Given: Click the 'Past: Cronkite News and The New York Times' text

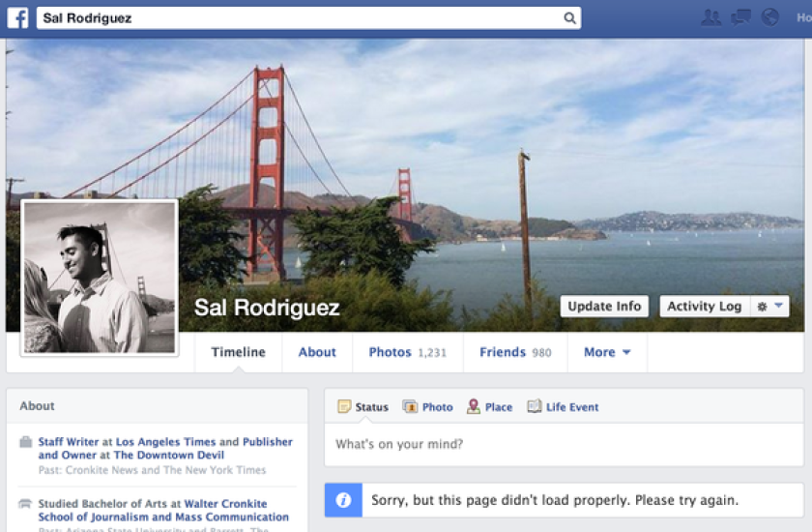Looking at the screenshot, I should pyautogui.click(x=153, y=470).
